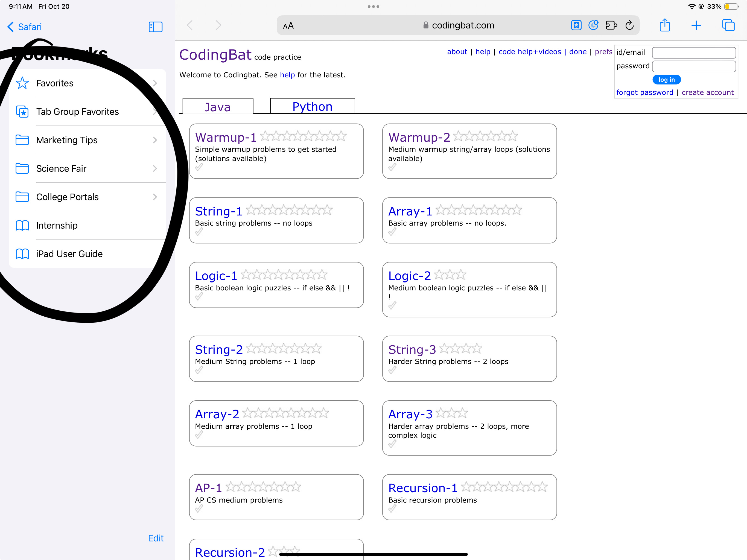This screenshot has height=560, width=747.
Task: Click the Tab Group Favorites icon
Action: 22,112
